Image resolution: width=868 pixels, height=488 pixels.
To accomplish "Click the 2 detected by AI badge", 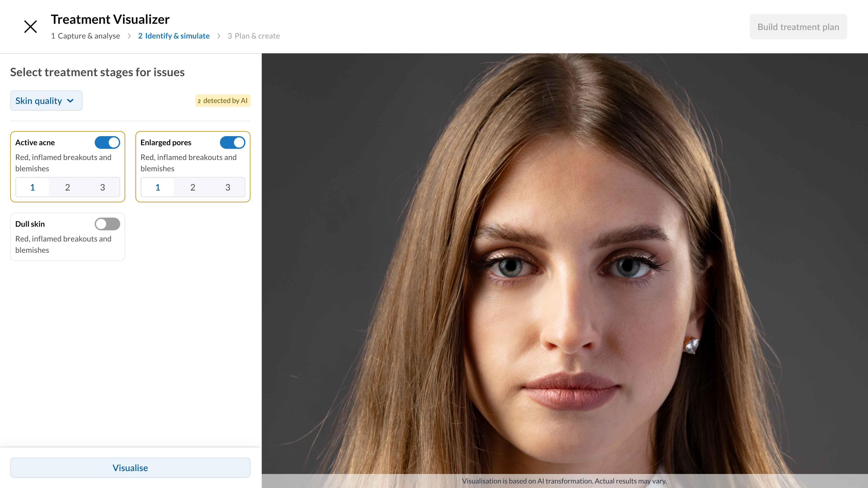I will pyautogui.click(x=222, y=101).
